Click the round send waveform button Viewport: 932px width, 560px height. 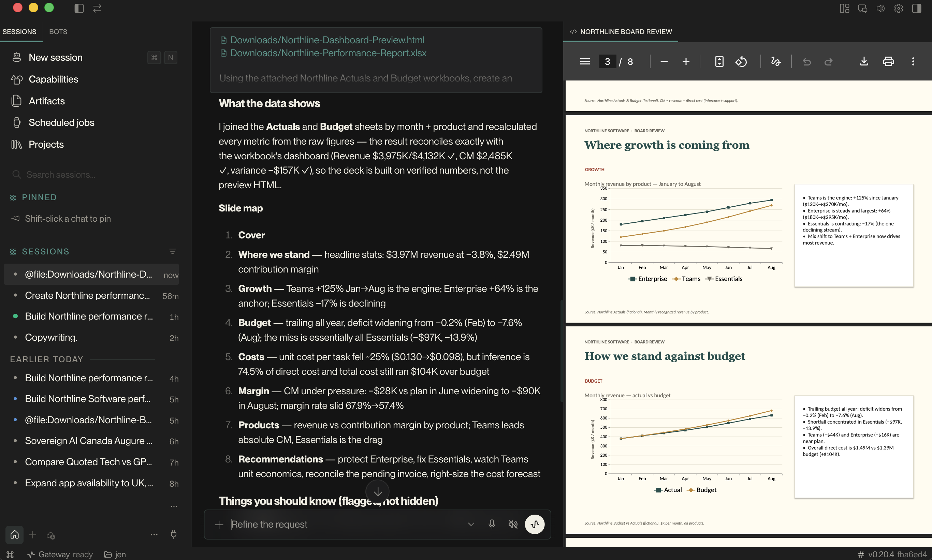tap(535, 524)
